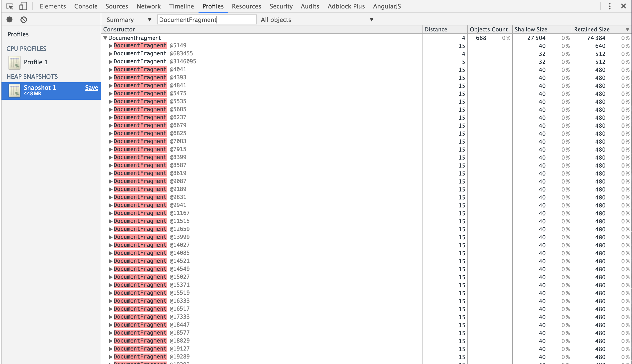The width and height of the screenshot is (632, 364).
Task: Open the AngularJS tab
Action: [x=387, y=6]
